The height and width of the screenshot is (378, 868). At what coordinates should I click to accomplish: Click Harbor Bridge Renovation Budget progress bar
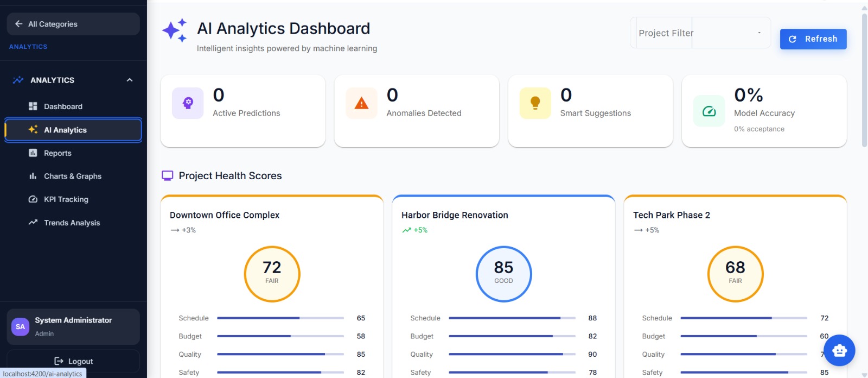tap(512, 336)
